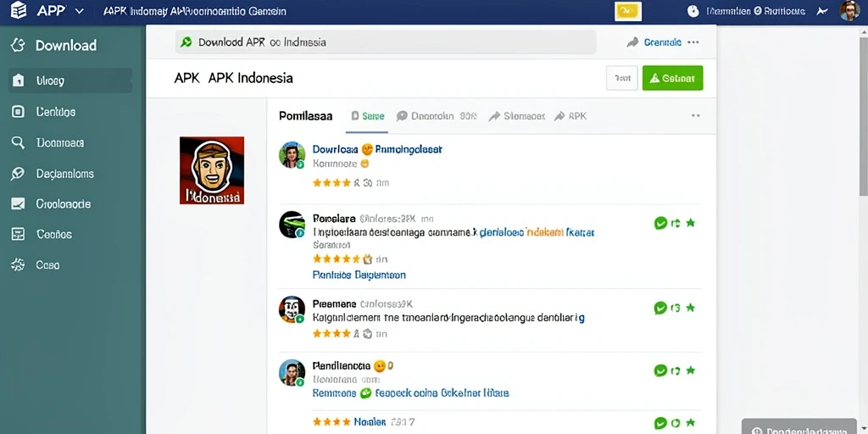Click the gray button at bottom right corner
The width and height of the screenshot is (868, 434).
pos(799,427)
